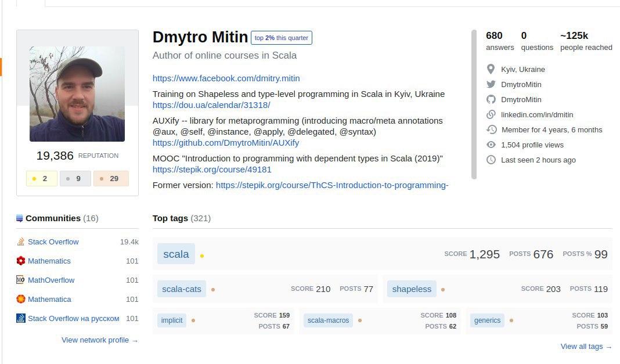Click the bronze badge dot beside shapeless
This screenshot has height=364, width=620.
pyautogui.click(x=443, y=290)
